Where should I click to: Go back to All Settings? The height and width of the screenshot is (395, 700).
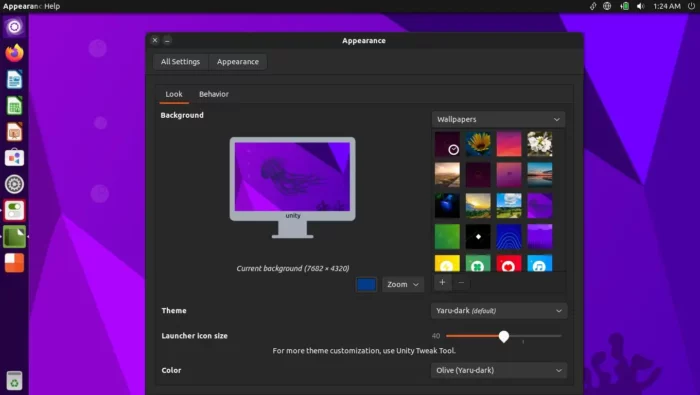pos(180,62)
